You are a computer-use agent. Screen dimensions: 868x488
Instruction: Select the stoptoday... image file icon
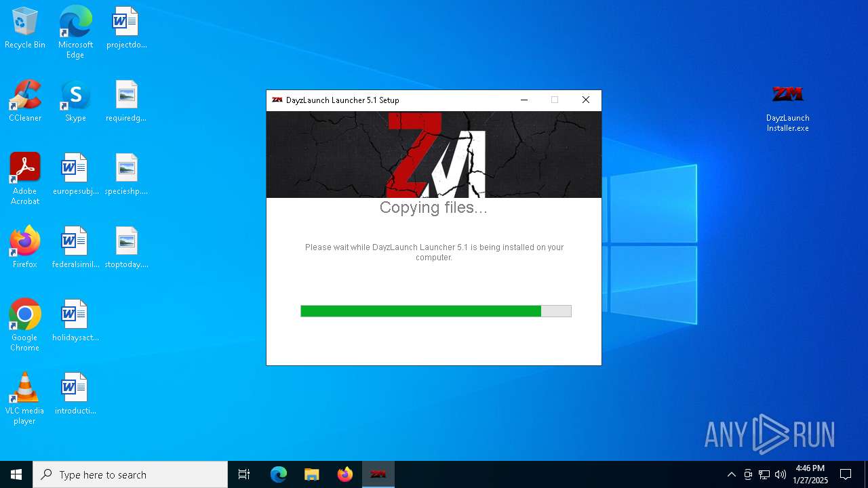pyautogui.click(x=126, y=248)
